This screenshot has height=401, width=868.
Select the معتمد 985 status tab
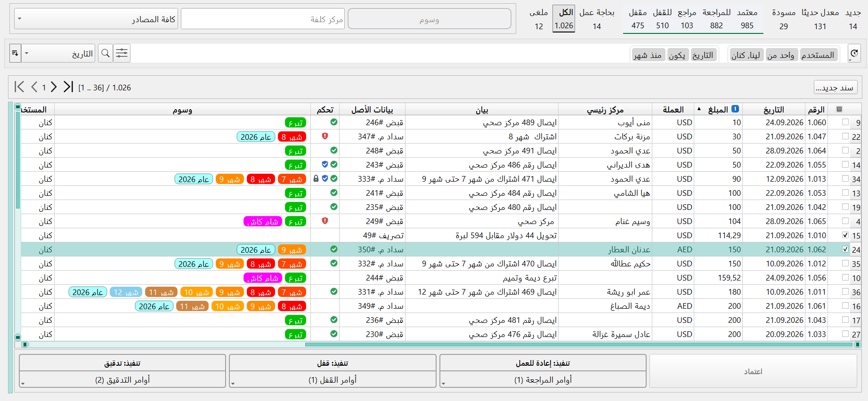click(747, 19)
